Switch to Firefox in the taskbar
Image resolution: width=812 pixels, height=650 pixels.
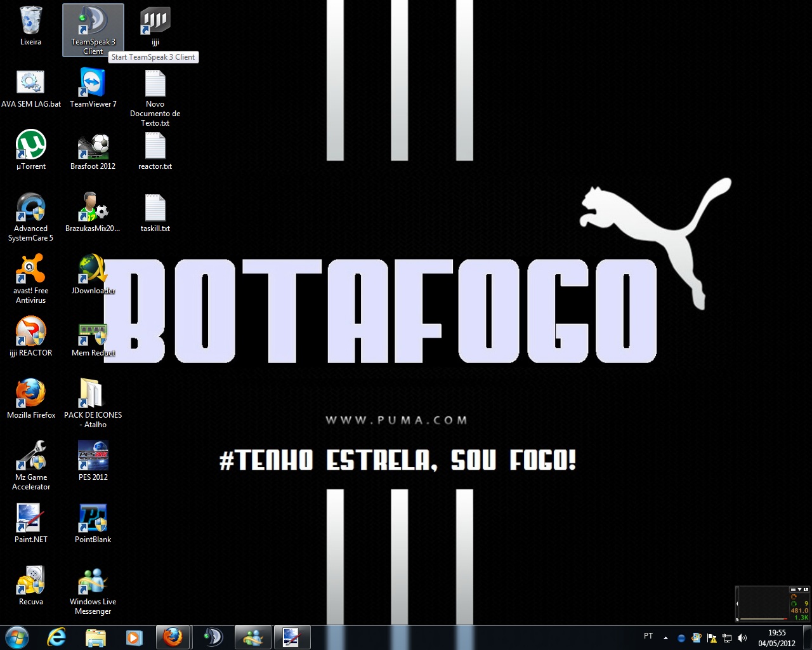click(x=173, y=637)
